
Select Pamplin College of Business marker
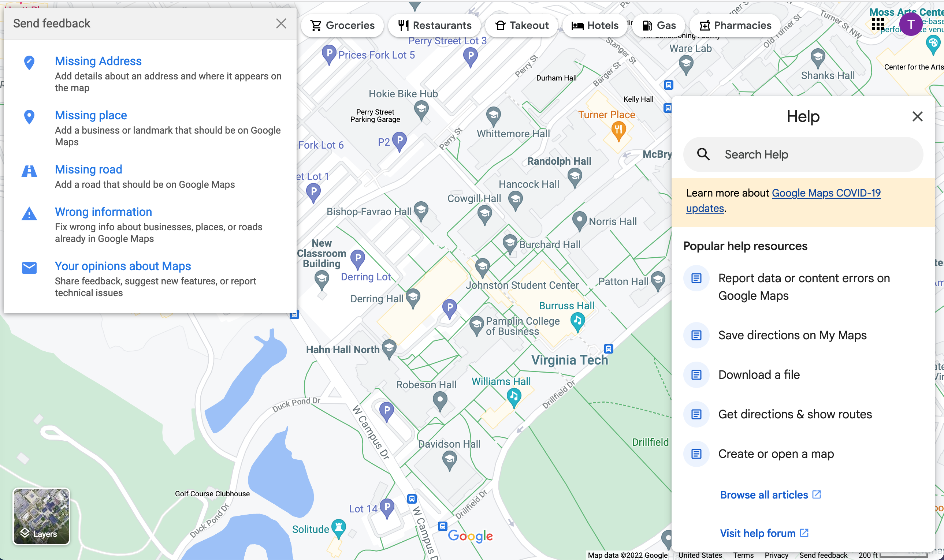476,326
